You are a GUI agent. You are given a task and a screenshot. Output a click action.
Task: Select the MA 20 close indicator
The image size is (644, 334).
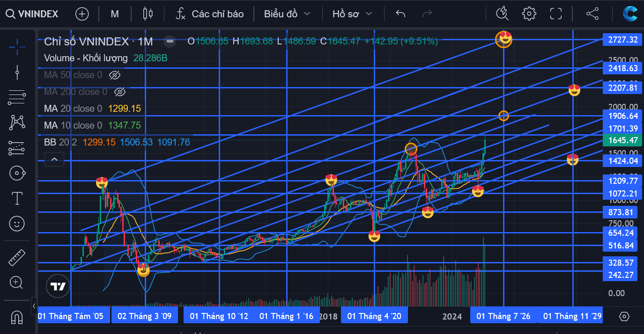73,109
